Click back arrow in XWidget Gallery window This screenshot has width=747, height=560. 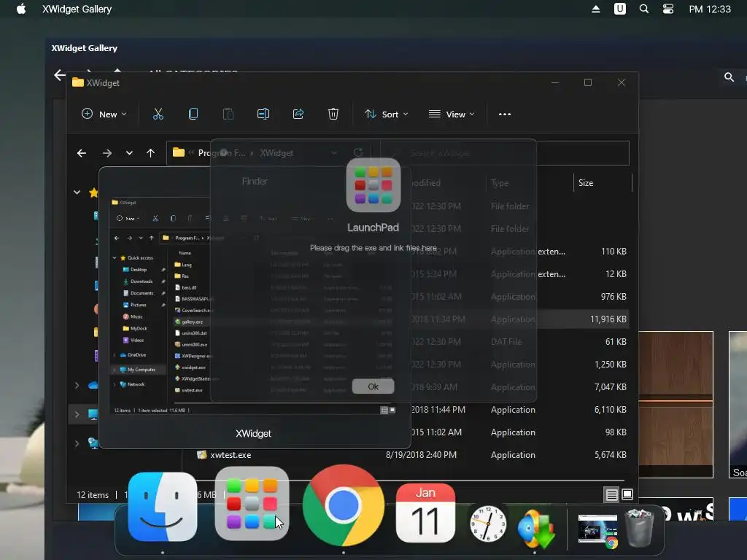(x=60, y=75)
